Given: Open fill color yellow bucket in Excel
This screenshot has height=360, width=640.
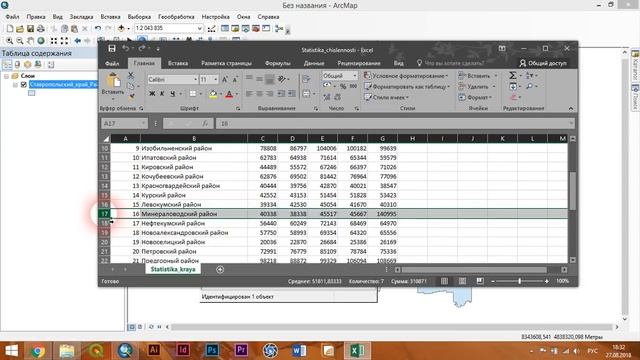Looking at the screenshot, I should (x=213, y=94).
